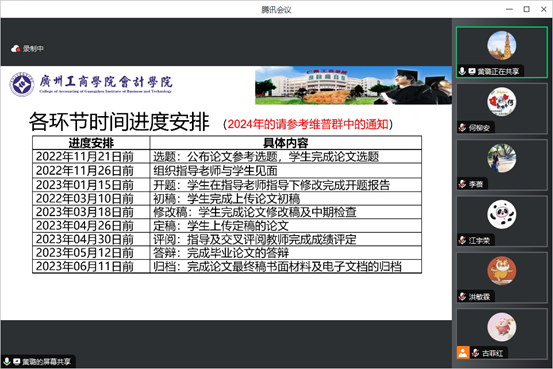Click muted mic icon in the tiger avatar tile
This screenshot has width=553, height=369.
[462, 297]
